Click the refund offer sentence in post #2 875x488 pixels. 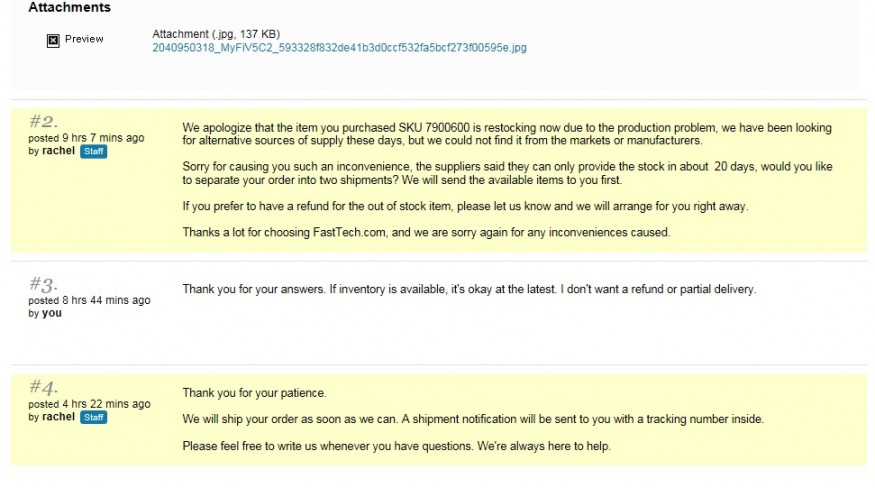[x=465, y=207]
